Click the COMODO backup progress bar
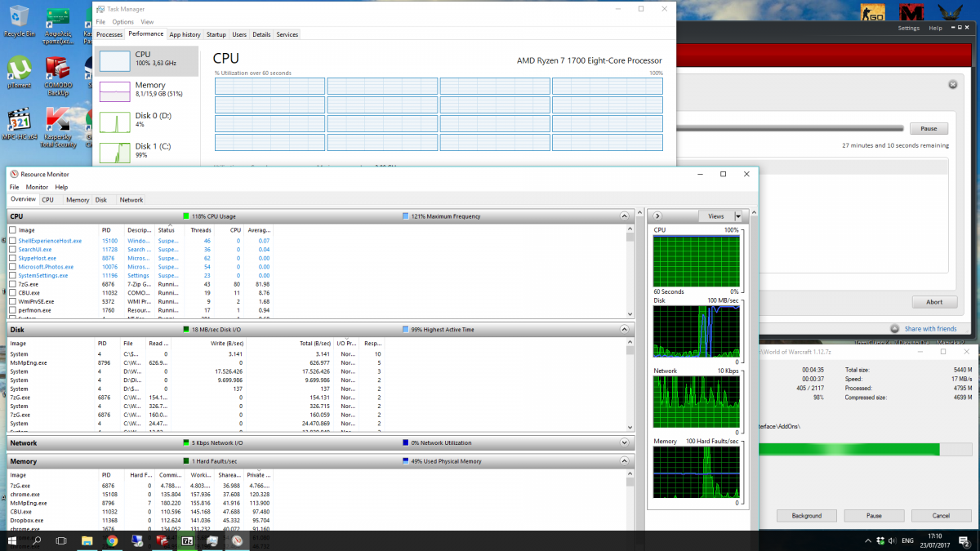Viewport: 980px width, 551px height. (790, 128)
